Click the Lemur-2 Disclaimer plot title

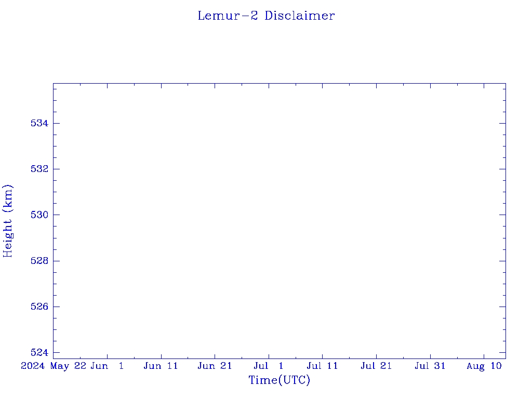coord(267,16)
